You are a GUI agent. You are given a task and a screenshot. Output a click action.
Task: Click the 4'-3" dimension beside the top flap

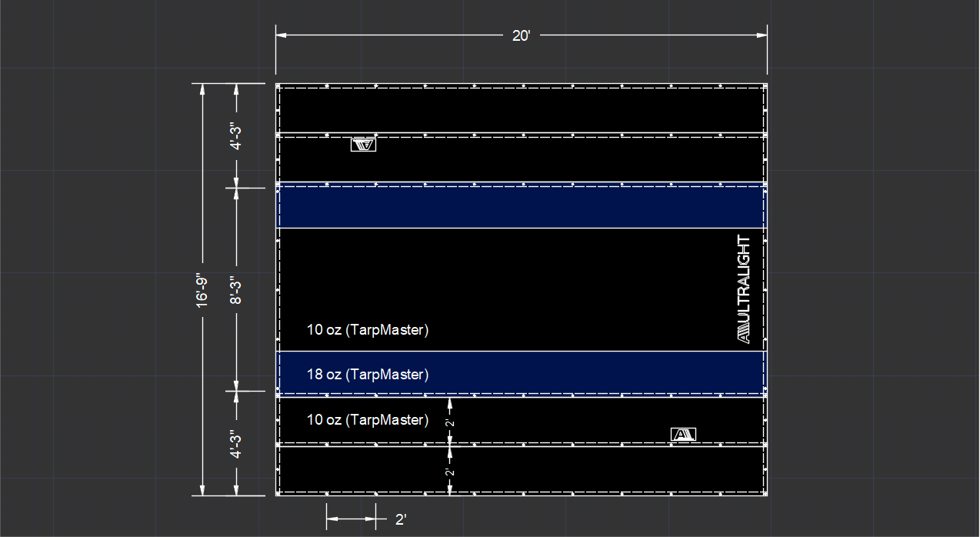(x=236, y=136)
